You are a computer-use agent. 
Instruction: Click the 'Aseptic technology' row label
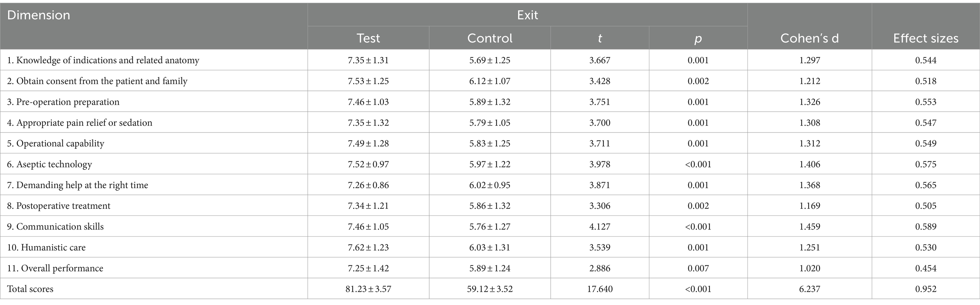coord(49,164)
